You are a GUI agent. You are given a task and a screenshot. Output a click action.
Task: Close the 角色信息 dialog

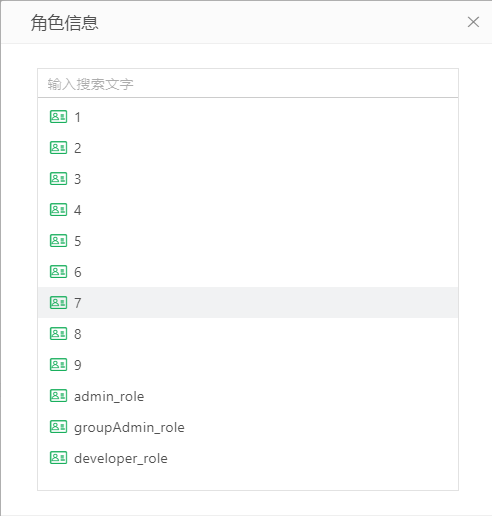point(473,22)
